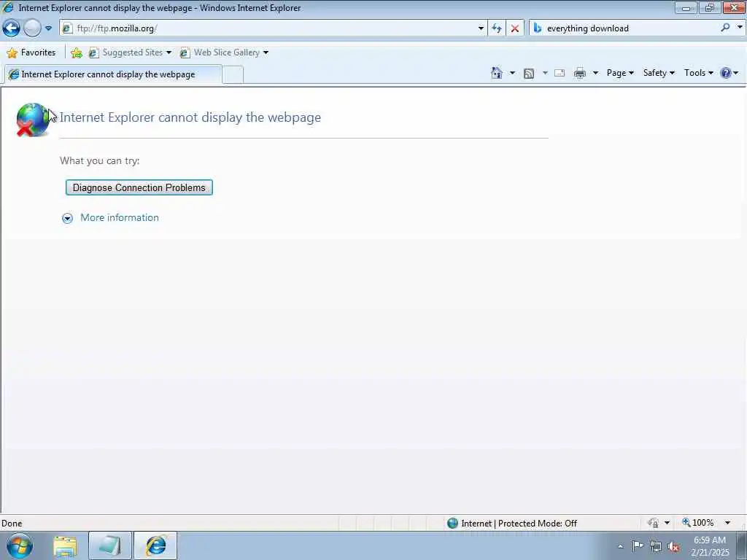Go back with the Back arrow button
This screenshot has height=560, width=747.
point(11,28)
